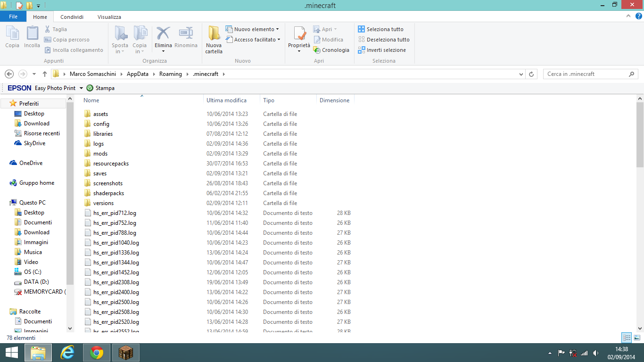Switch to the Visualizza ribbon tab
This screenshot has height=362, width=644.
109,17
